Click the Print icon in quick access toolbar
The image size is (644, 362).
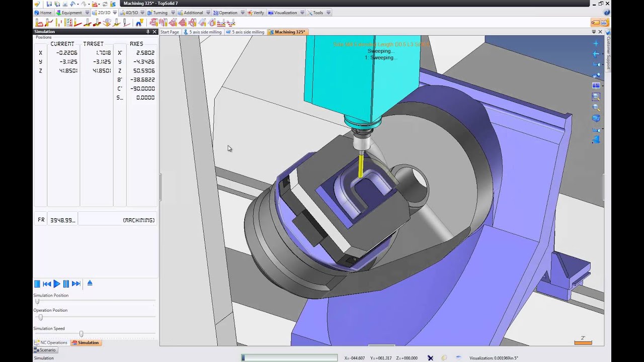65,4
